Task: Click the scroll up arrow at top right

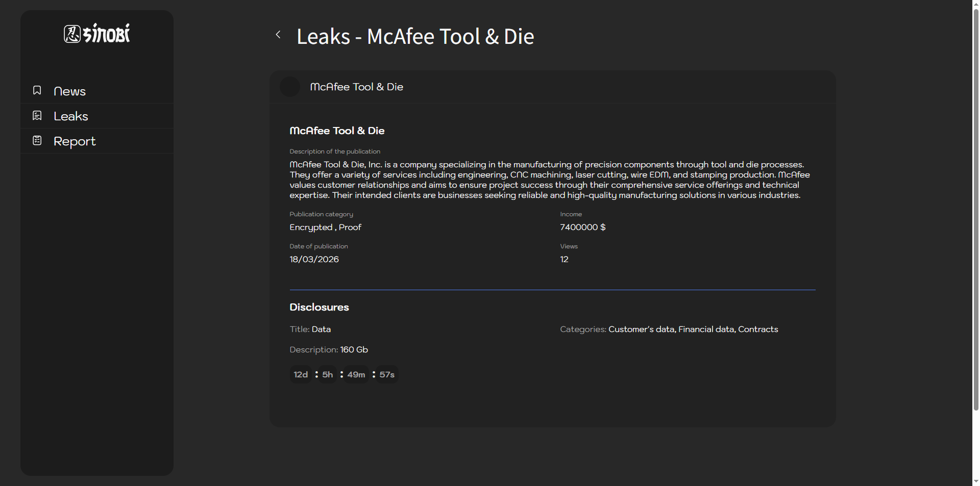Action: (x=976, y=4)
